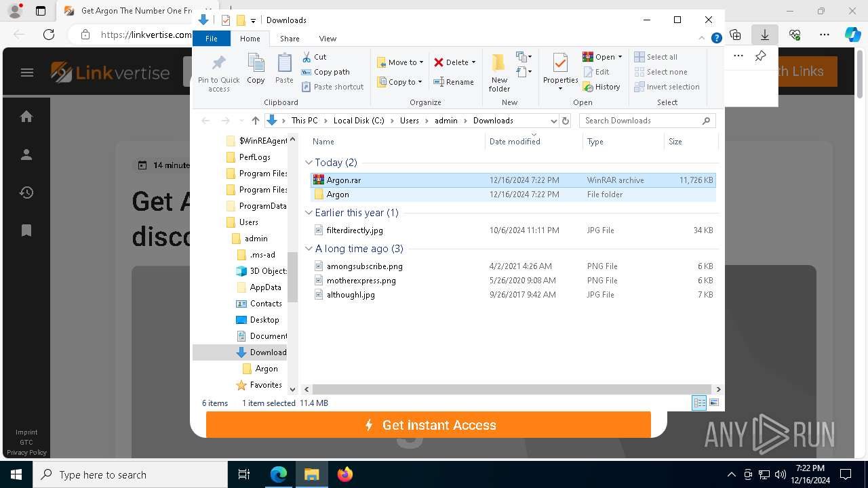Open the Linkvertise hamburger menu
This screenshot has width=868, height=488.
[x=27, y=73]
